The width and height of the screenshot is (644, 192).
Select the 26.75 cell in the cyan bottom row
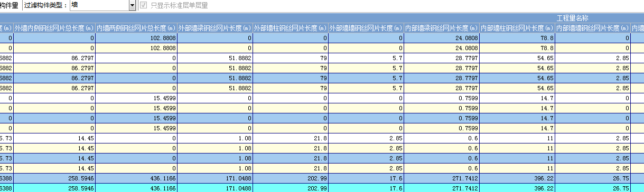tap(593, 188)
